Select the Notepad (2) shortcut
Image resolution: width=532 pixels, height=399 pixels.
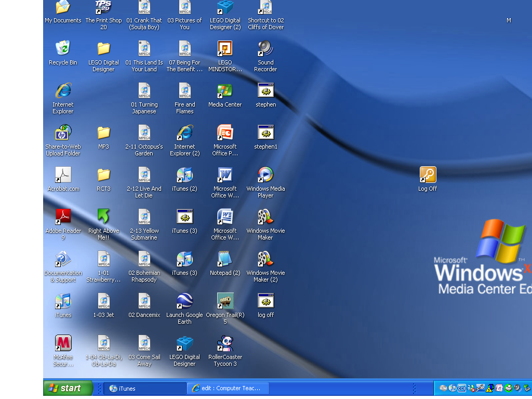tap(225, 263)
